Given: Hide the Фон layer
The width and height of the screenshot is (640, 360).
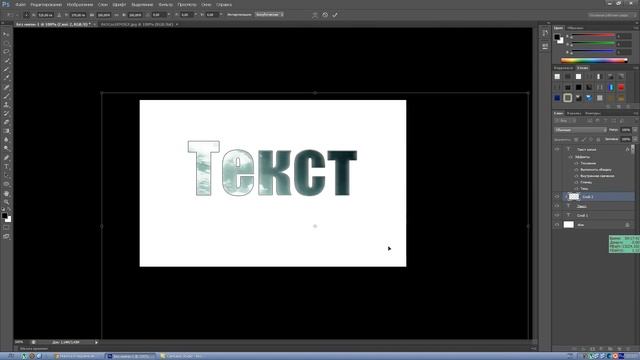Looking at the screenshot, I should point(557,224).
